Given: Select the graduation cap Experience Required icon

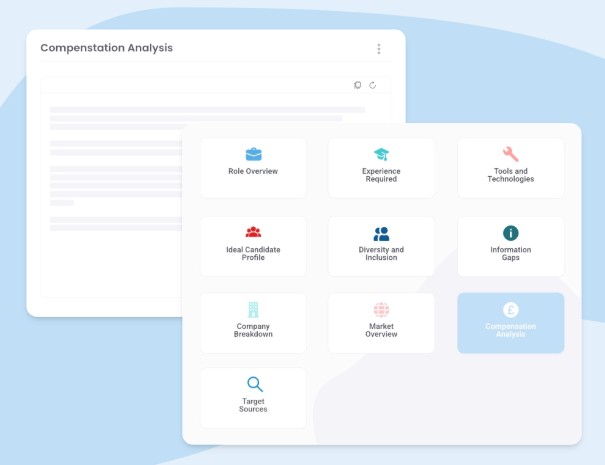Looking at the screenshot, I should pos(381,154).
